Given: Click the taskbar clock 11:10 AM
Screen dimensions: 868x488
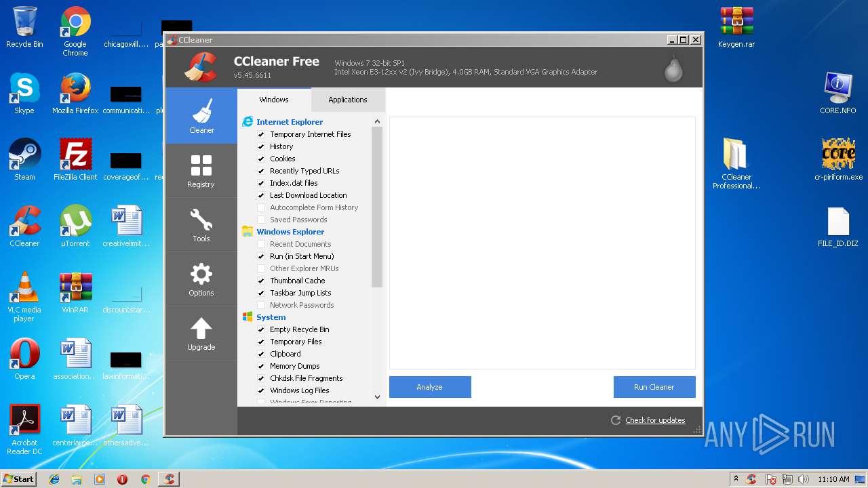Looking at the screenshot, I should pyautogui.click(x=833, y=479).
